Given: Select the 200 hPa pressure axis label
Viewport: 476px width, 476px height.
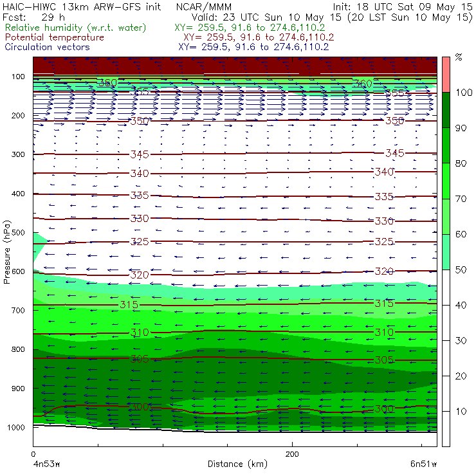Looking at the screenshot, I should (x=18, y=115).
